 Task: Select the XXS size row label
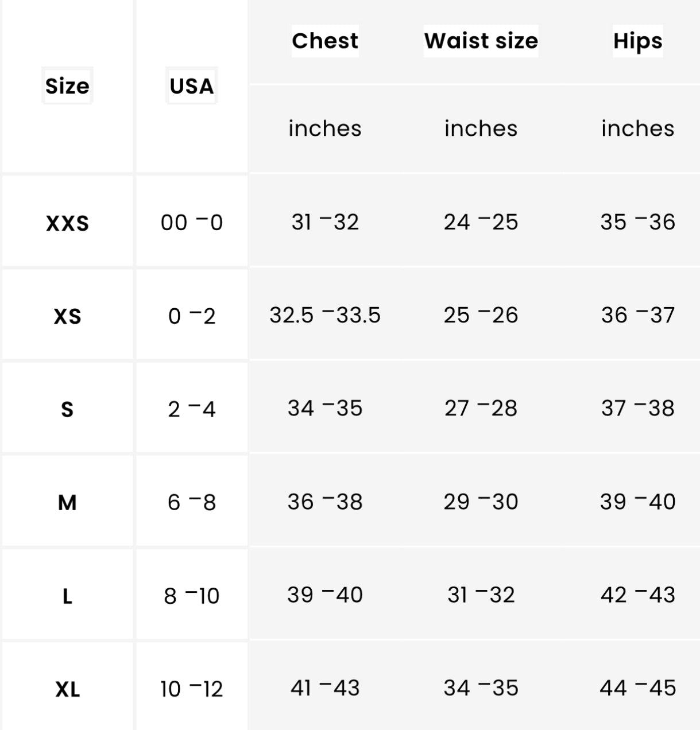tap(67, 223)
